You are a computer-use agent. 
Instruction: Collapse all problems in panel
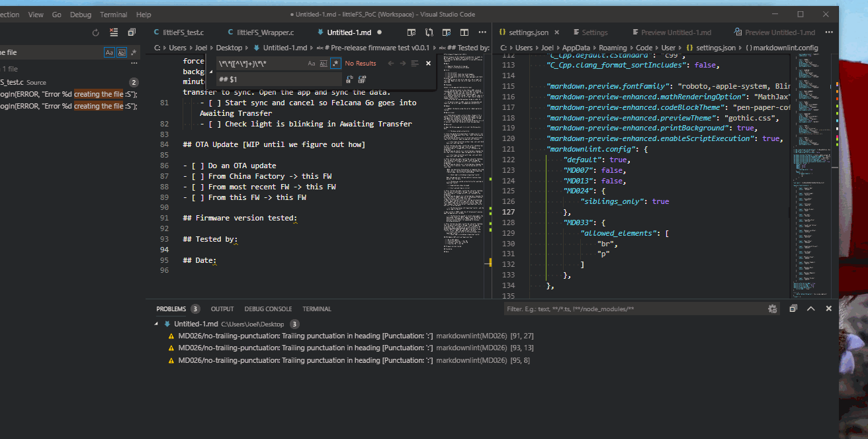793,309
